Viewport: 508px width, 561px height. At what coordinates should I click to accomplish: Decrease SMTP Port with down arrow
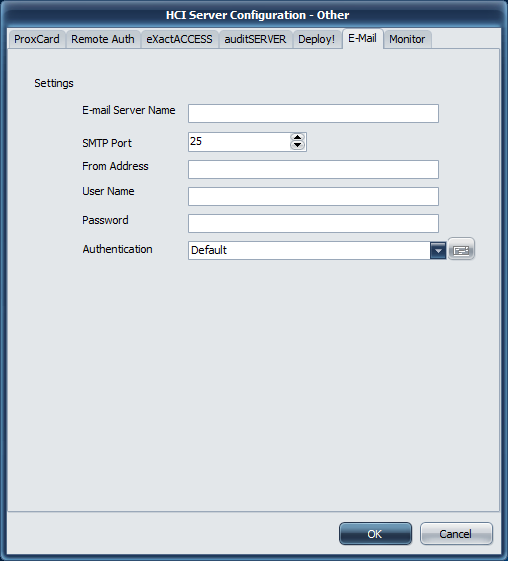(297, 145)
